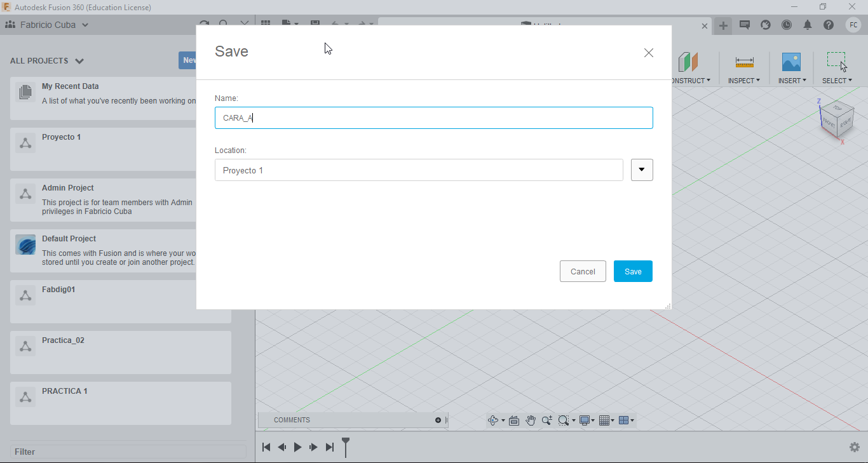This screenshot has height=463, width=868.
Task: Click the Zoom Window fit icon
Action: (x=563, y=420)
